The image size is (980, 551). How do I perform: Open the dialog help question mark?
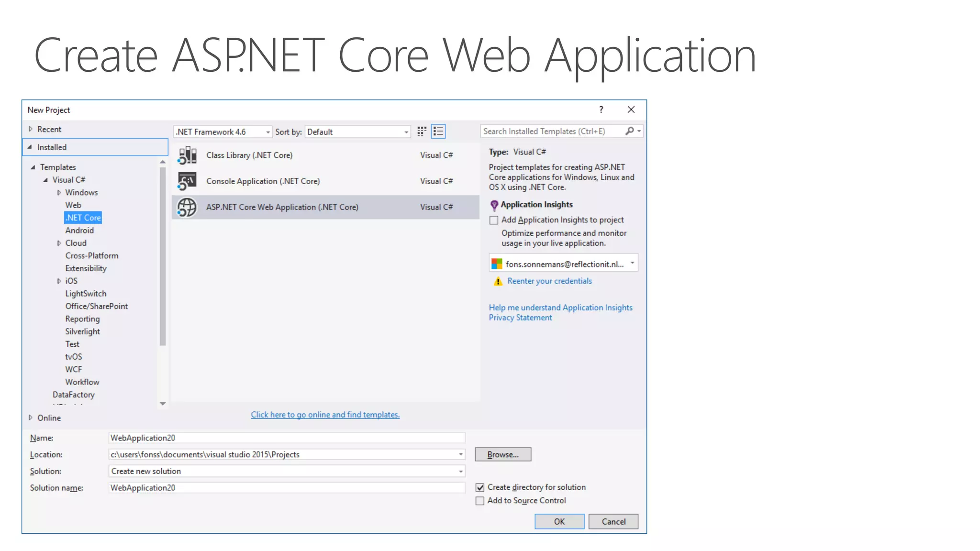tap(601, 110)
